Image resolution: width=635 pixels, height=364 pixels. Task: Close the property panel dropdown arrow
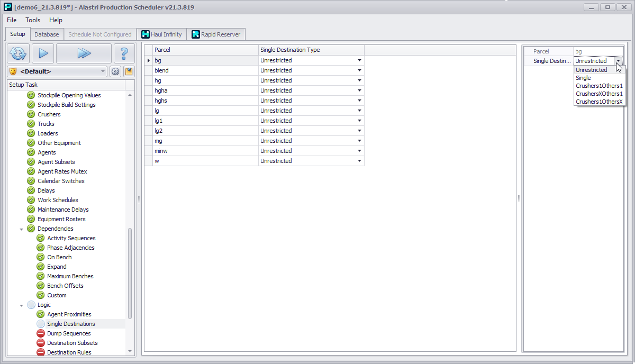tap(619, 61)
